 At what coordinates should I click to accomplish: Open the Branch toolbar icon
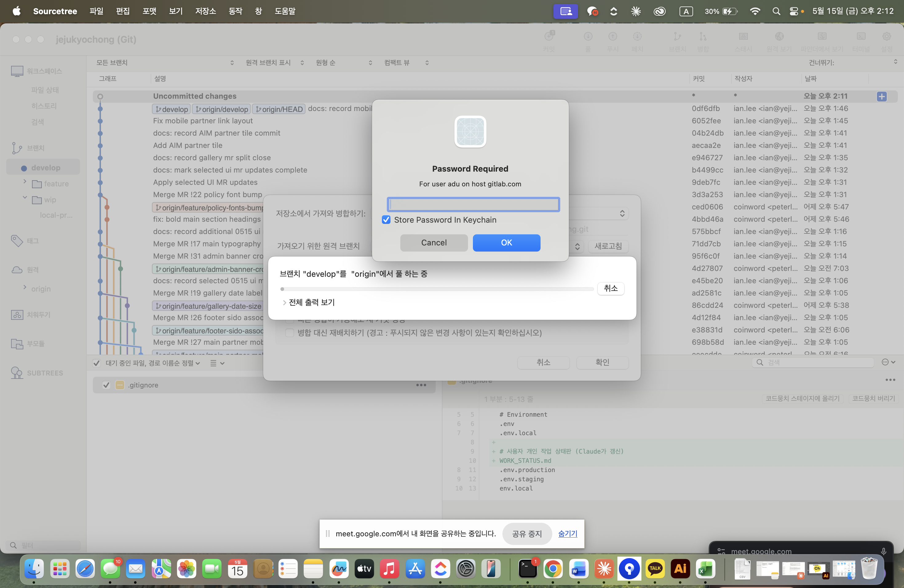(x=677, y=41)
